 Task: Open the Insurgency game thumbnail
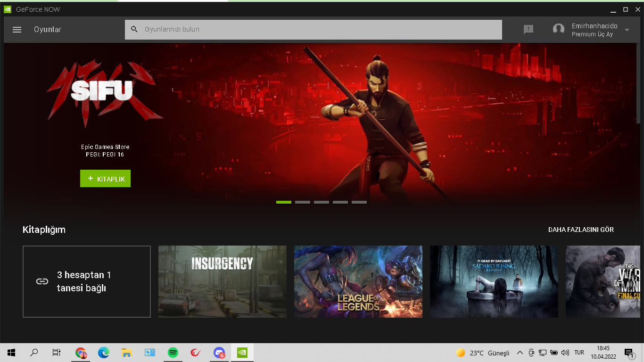(x=223, y=281)
